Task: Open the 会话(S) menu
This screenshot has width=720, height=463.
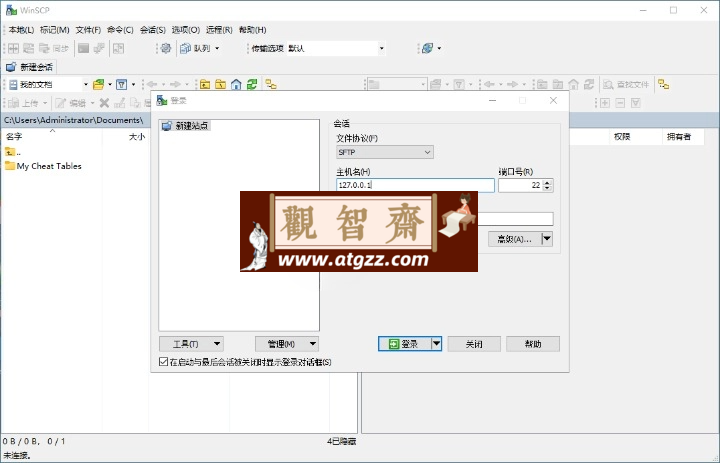Action: (x=152, y=30)
